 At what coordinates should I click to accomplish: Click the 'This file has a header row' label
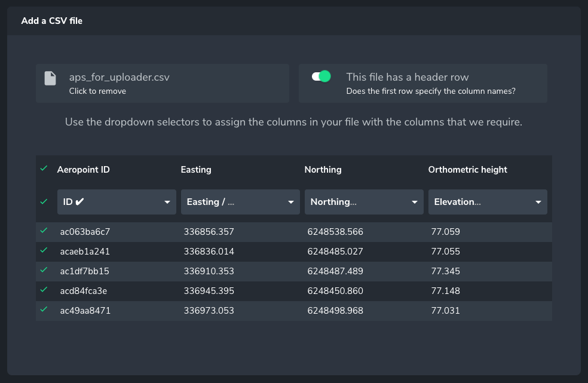(x=408, y=77)
